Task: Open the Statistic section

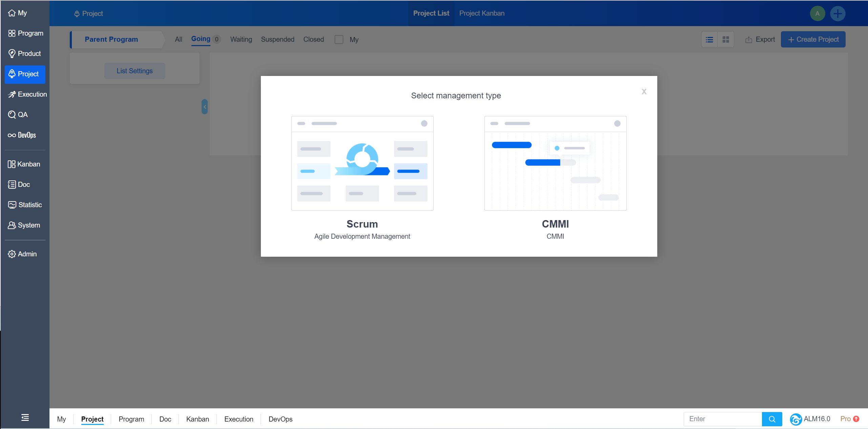Action: pyautogui.click(x=25, y=205)
